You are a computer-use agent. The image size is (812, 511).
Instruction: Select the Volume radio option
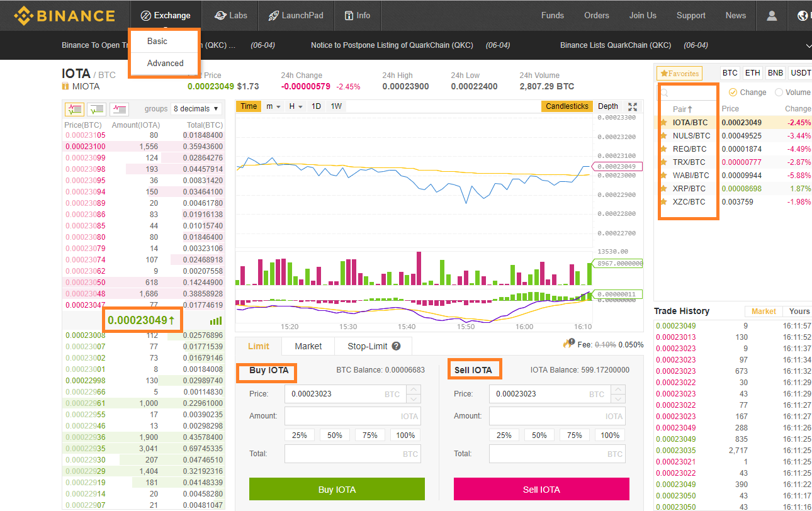click(779, 93)
